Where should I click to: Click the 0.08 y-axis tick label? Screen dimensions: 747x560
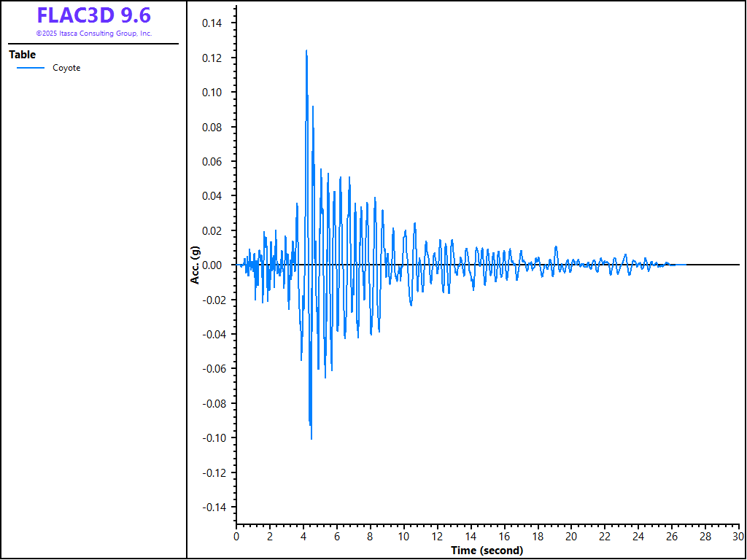(214, 127)
